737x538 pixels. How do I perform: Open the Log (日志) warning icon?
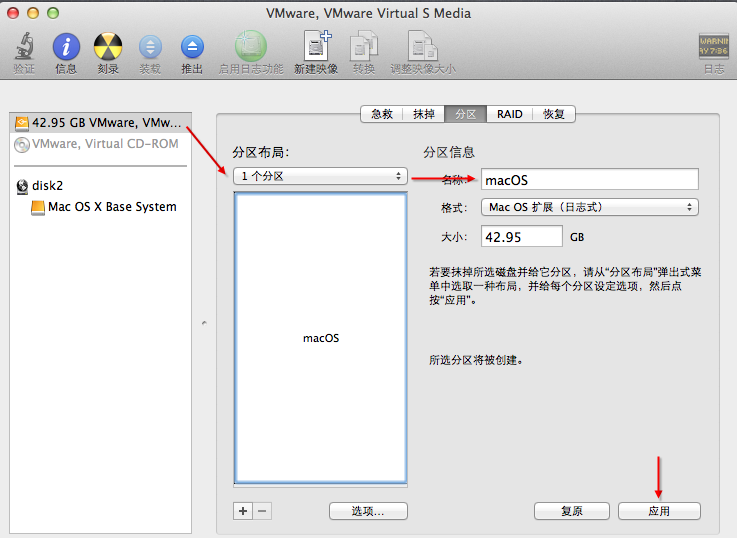[713, 47]
